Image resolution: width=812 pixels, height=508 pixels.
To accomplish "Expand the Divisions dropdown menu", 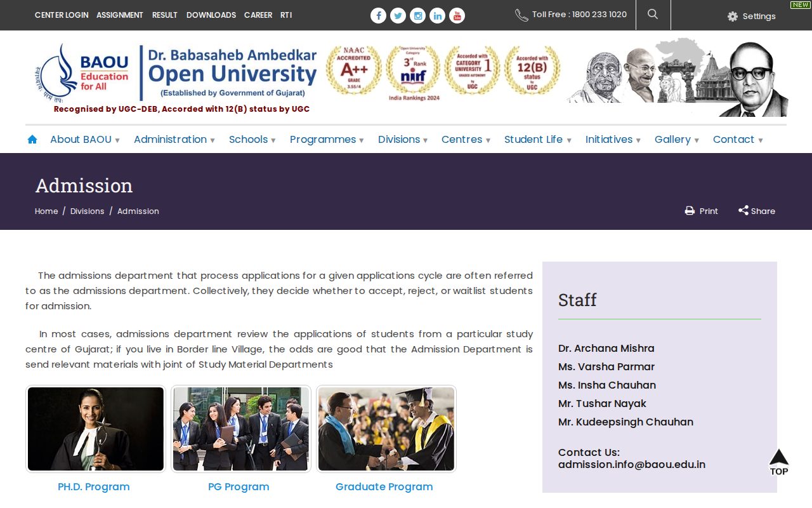I will pos(403,140).
